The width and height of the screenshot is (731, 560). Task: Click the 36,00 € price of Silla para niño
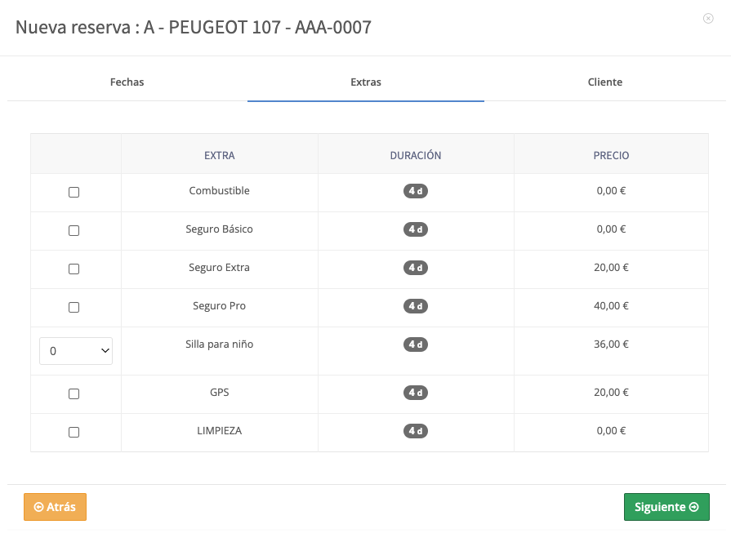[x=611, y=344]
